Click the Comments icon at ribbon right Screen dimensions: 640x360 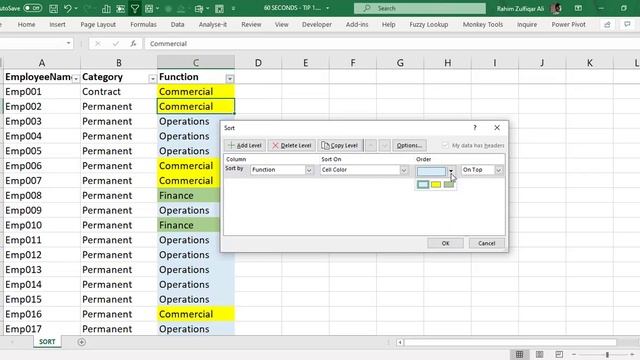627,24
